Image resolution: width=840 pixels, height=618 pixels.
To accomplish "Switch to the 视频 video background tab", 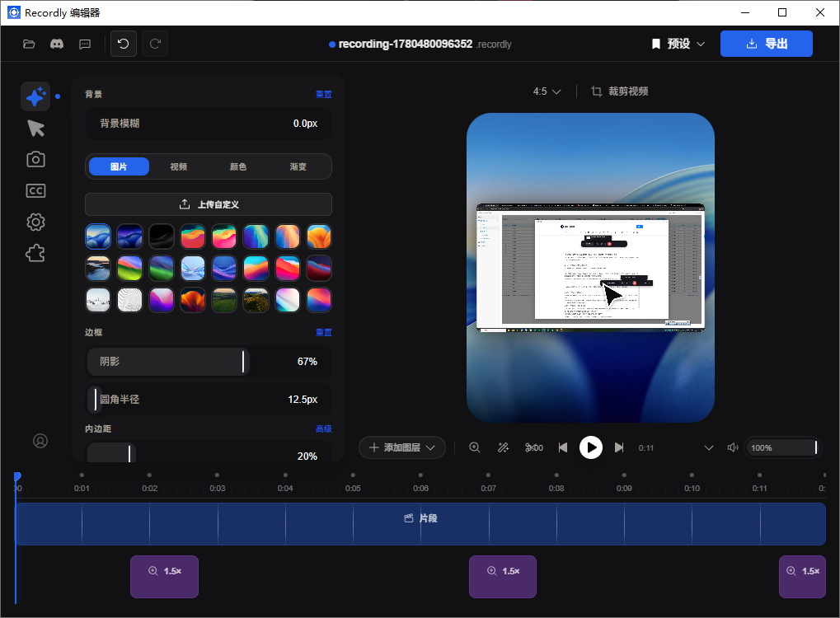I will click(178, 166).
